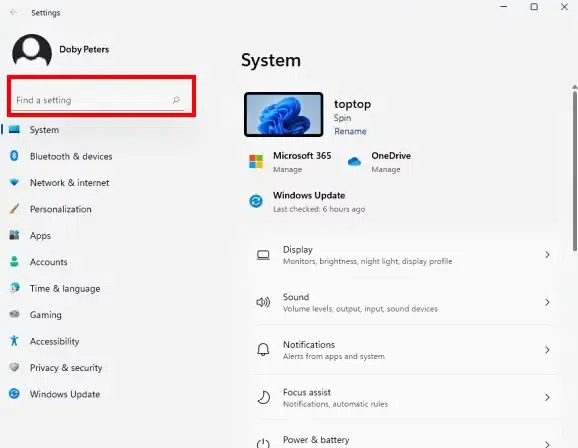Click Doby Peters profile avatar
Screen dimensions: 578x448
pos(32,51)
